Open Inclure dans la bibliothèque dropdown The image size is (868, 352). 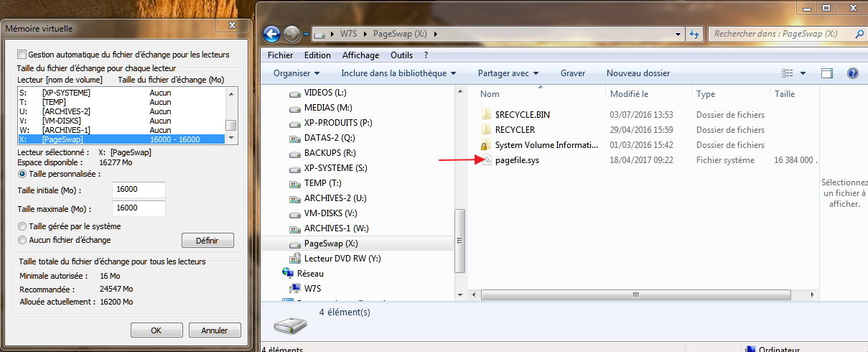click(x=398, y=73)
